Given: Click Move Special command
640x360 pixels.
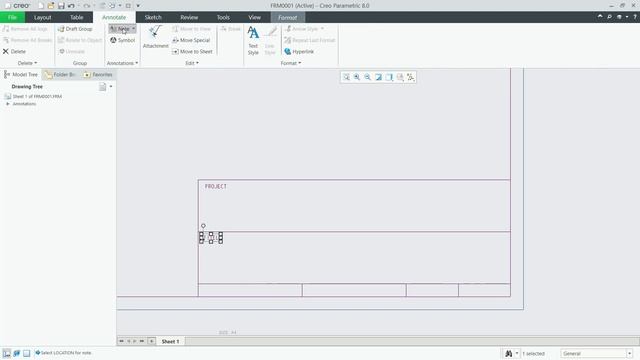Looking at the screenshot, I should [x=191, y=40].
